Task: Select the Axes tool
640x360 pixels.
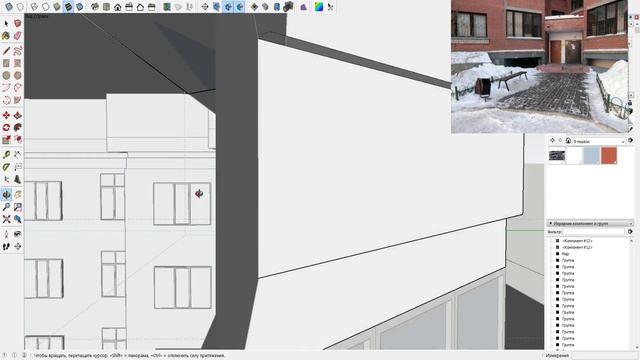Action: 6,179
